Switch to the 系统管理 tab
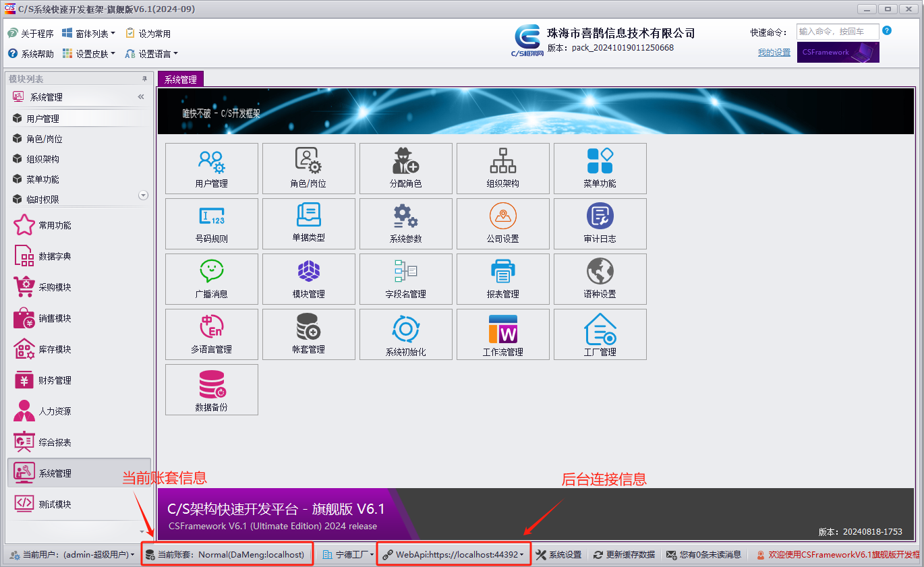This screenshot has height=567, width=924. click(180, 79)
